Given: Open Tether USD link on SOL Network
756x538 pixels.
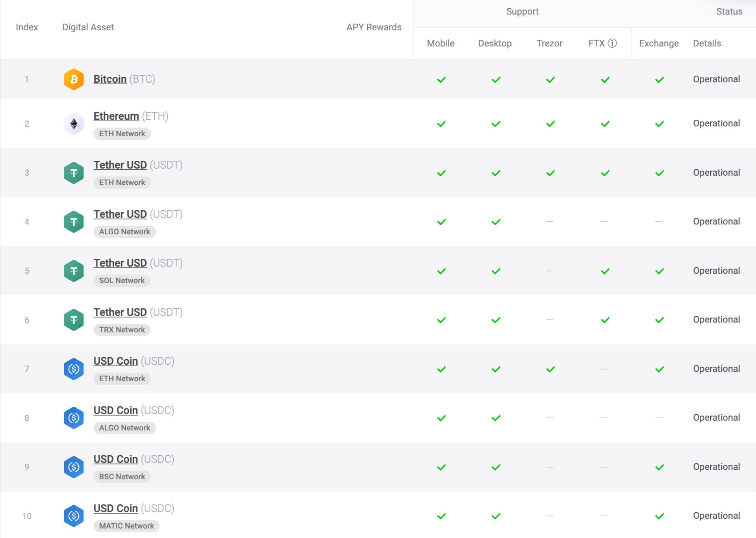Looking at the screenshot, I should (x=120, y=263).
